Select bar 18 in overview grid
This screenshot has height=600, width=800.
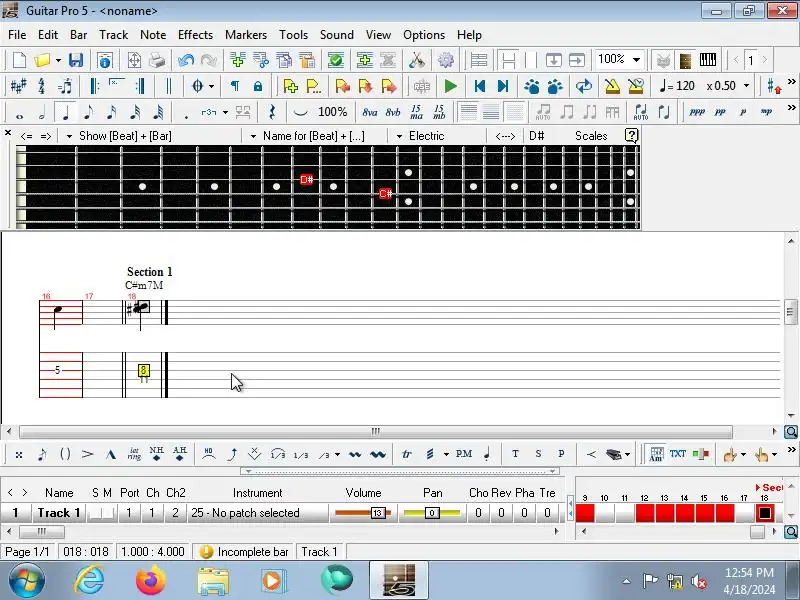click(764, 513)
